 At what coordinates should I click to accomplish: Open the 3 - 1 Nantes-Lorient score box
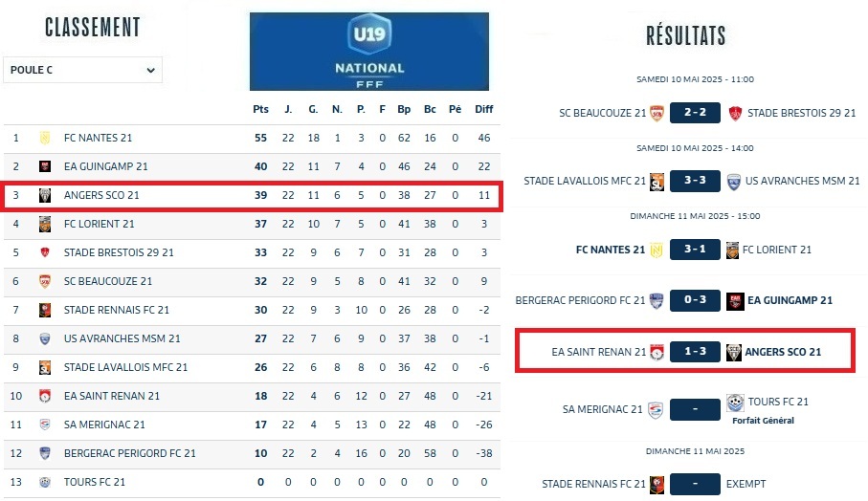[695, 250]
